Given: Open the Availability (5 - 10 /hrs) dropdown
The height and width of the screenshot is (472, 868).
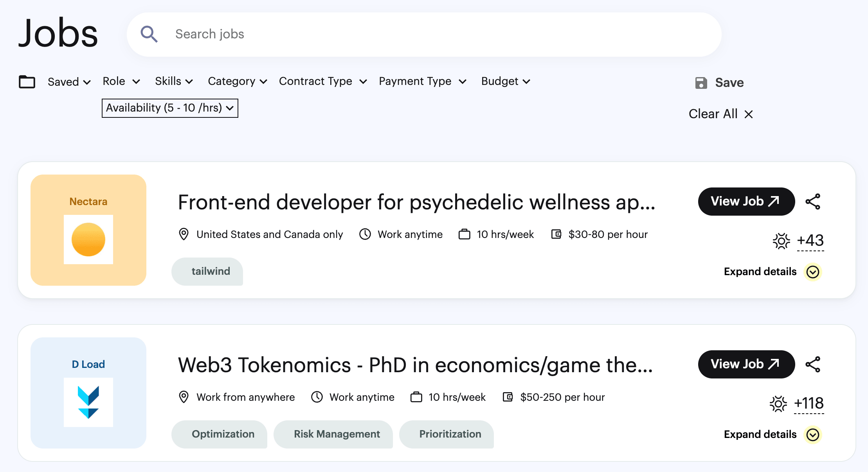Looking at the screenshot, I should click(170, 108).
